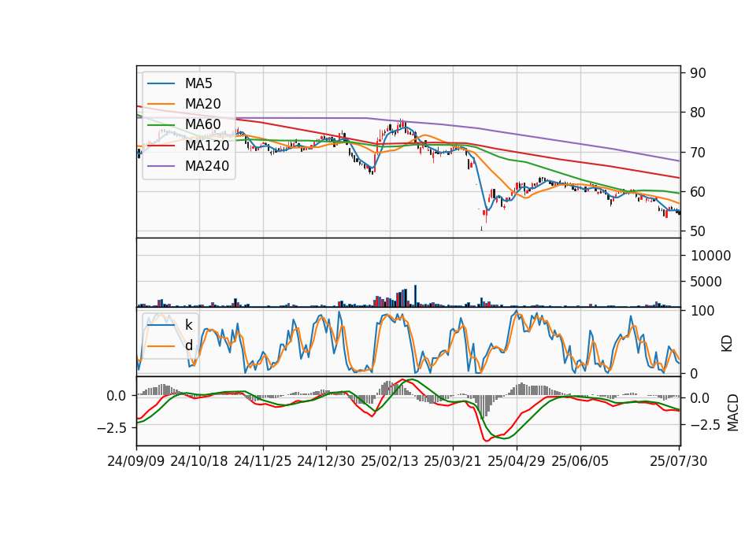The height and width of the screenshot is (543, 756).
Task: Click the k legend label in KD panel
Action: click(x=188, y=325)
